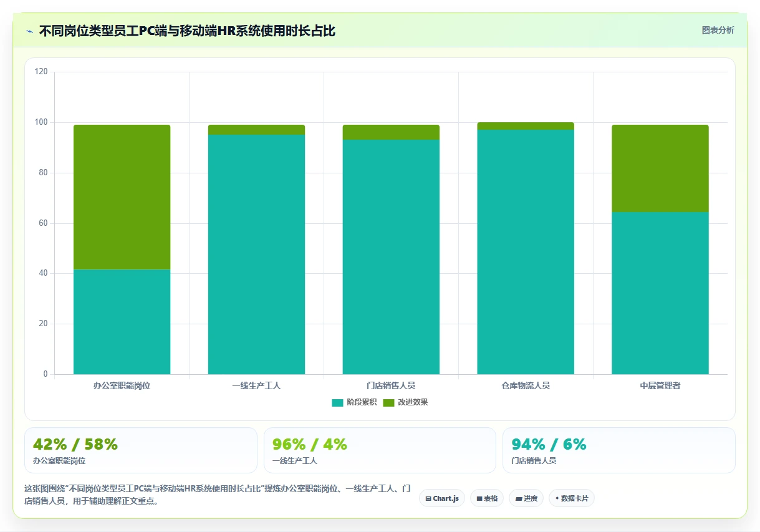Click the teal bar for 门店销售人员
This screenshot has width=760, height=532.
[x=391, y=257]
